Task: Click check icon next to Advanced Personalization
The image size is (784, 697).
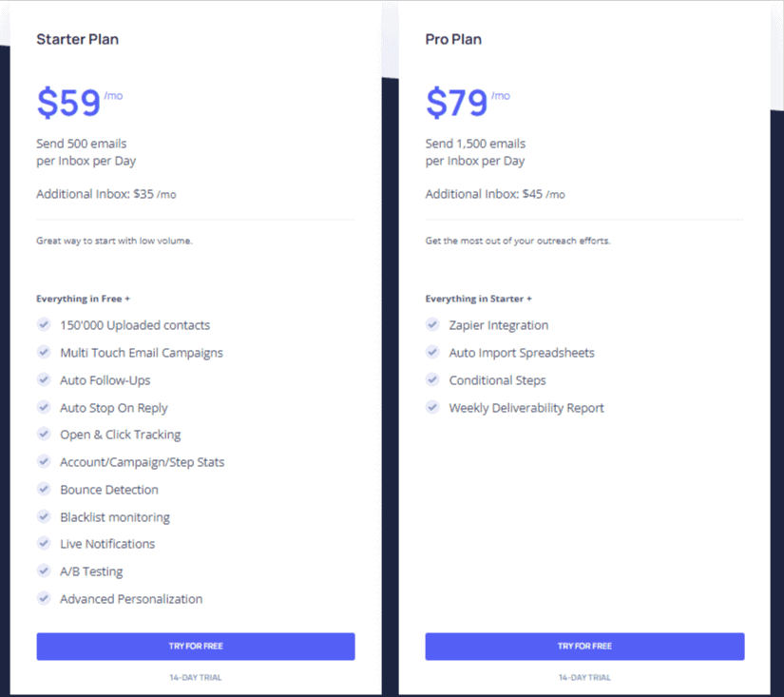Action: tap(44, 598)
